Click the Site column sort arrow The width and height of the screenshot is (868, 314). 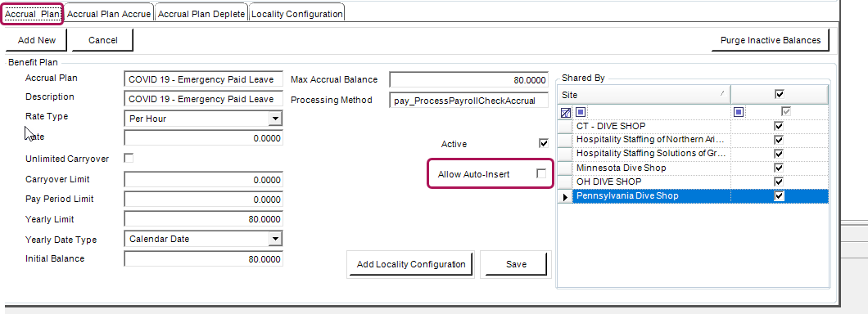click(722, 95)
